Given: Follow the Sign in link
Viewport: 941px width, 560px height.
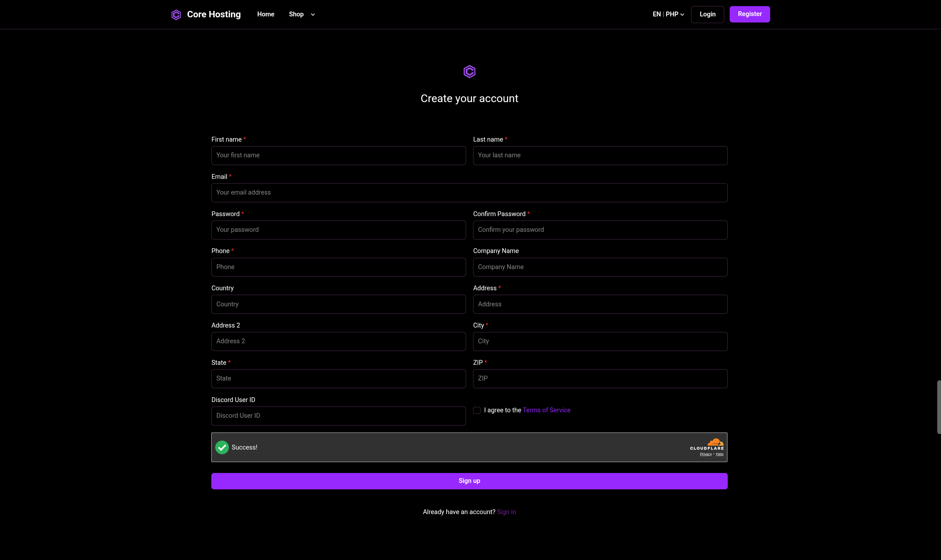Looking at the screenshot, I should point(506,512).
